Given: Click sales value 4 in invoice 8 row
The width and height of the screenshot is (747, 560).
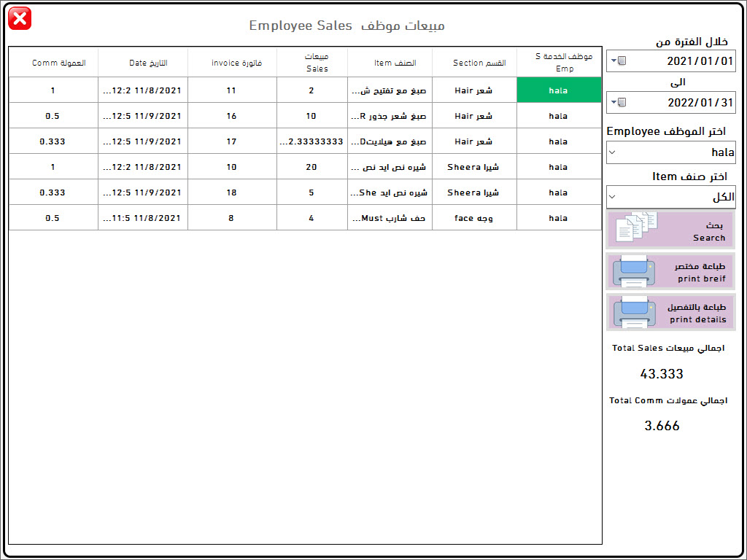Looking at the screenshot, I should [x=312, y=218].
